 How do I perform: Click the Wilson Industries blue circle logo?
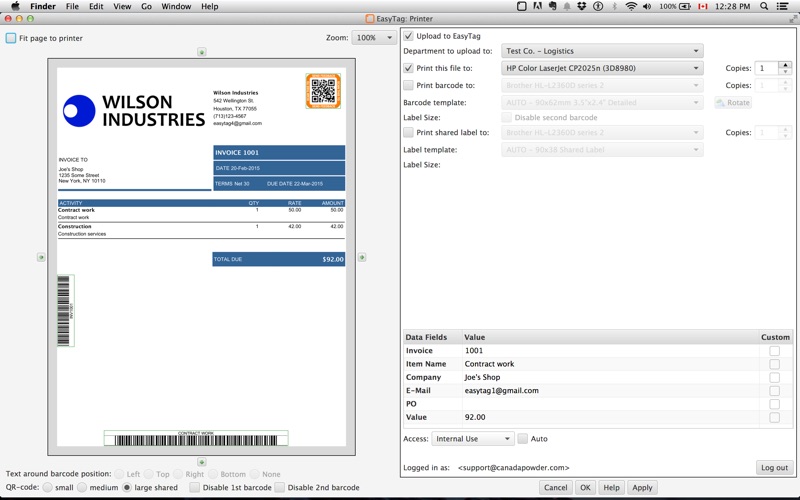coord(79,111)
